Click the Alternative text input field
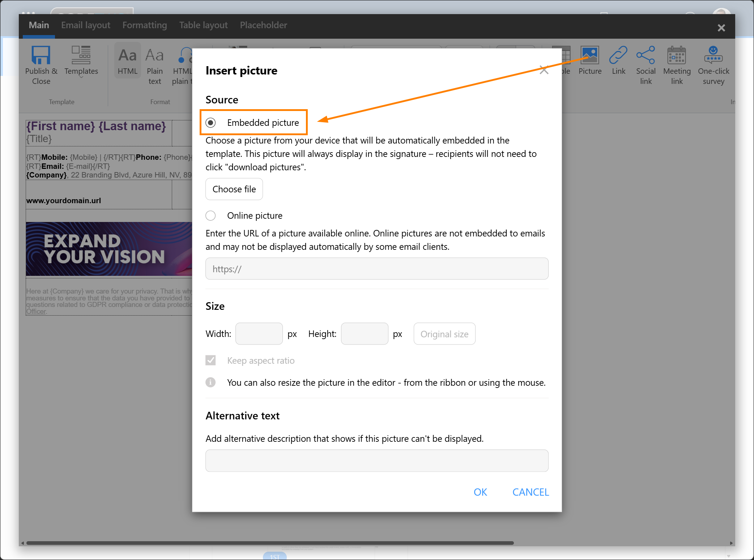 click(377, 461)
